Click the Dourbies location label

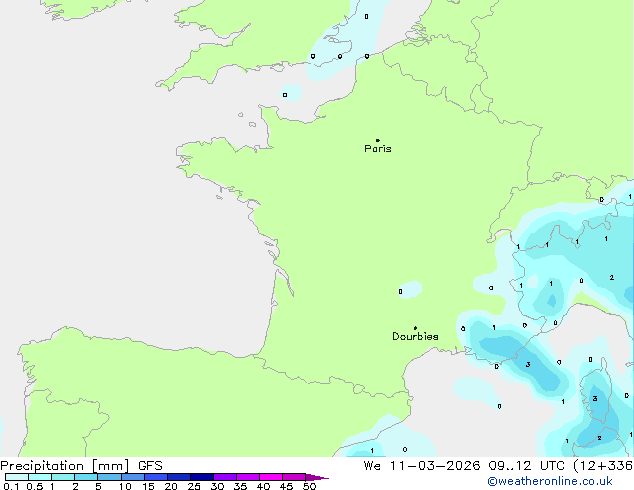tap(415, 336)
